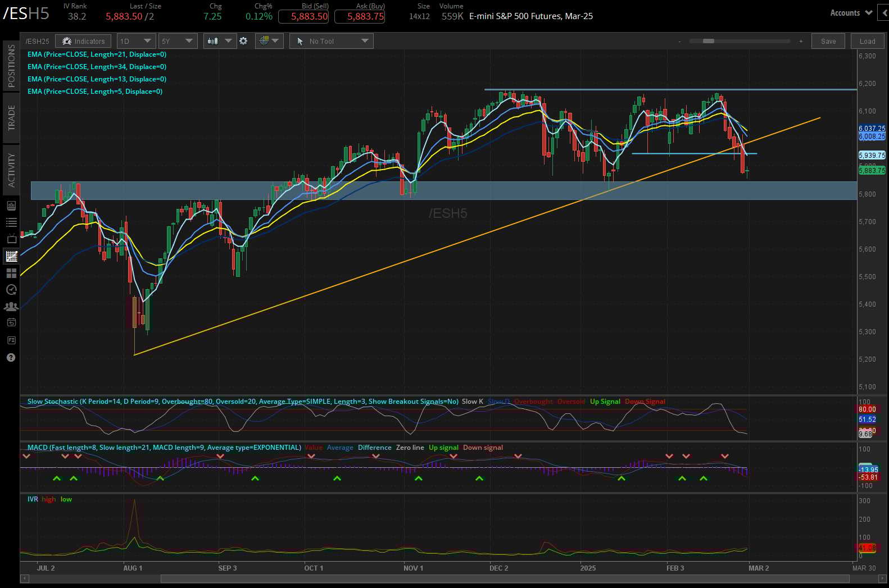Click the Up Signal stochastic legend label

click(x=605, y=402)
